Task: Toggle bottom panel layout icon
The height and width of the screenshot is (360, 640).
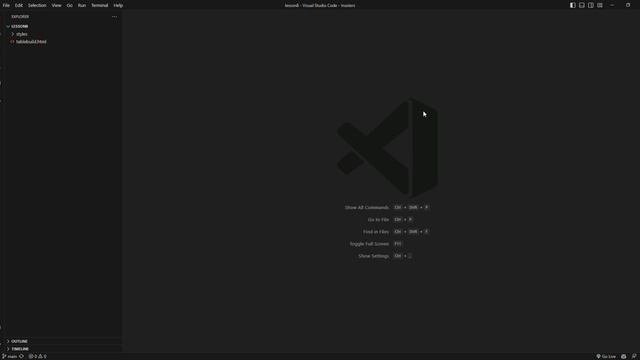Action: (582, 5)
